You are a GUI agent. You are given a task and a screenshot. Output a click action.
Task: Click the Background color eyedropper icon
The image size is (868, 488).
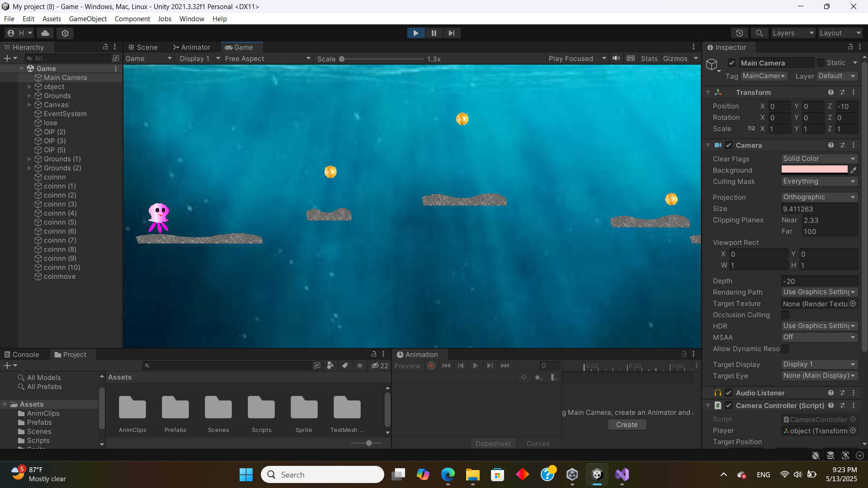click(854, 170)
